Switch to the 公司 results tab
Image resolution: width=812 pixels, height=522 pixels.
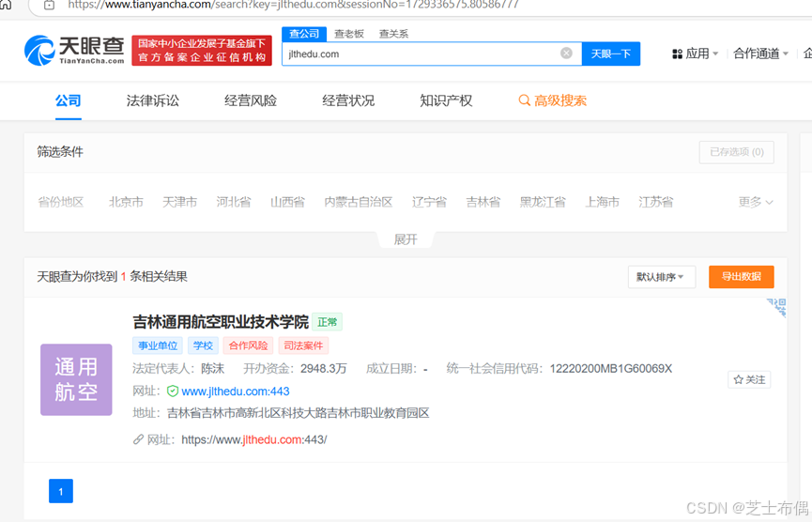click(x=69, y=100)
